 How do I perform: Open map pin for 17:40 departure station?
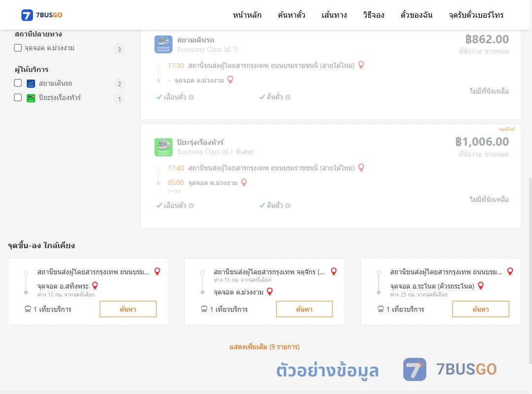(362, 167)
